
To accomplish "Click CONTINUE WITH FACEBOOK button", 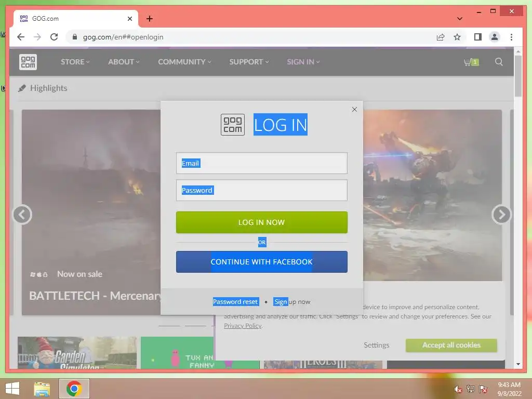I will click(x=262, y=262).
